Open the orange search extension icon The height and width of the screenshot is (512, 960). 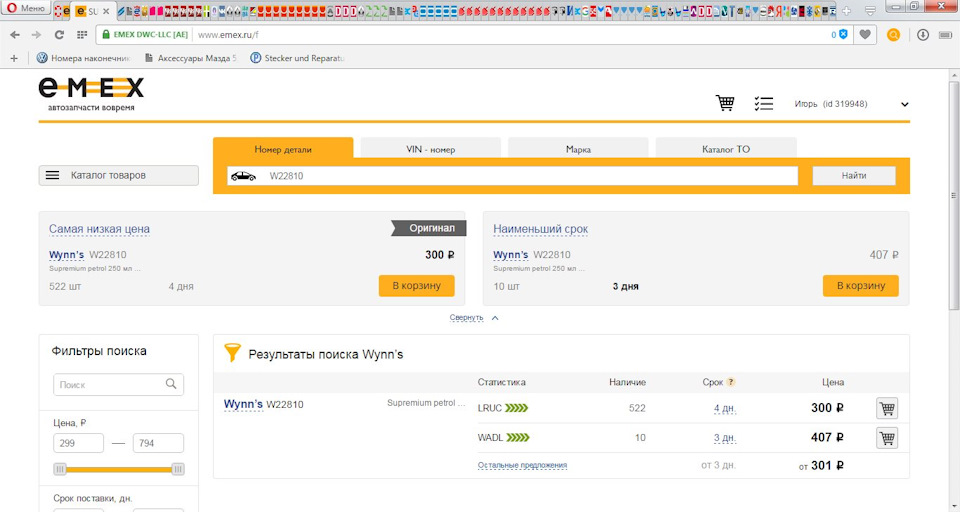[x=893, y=35]
